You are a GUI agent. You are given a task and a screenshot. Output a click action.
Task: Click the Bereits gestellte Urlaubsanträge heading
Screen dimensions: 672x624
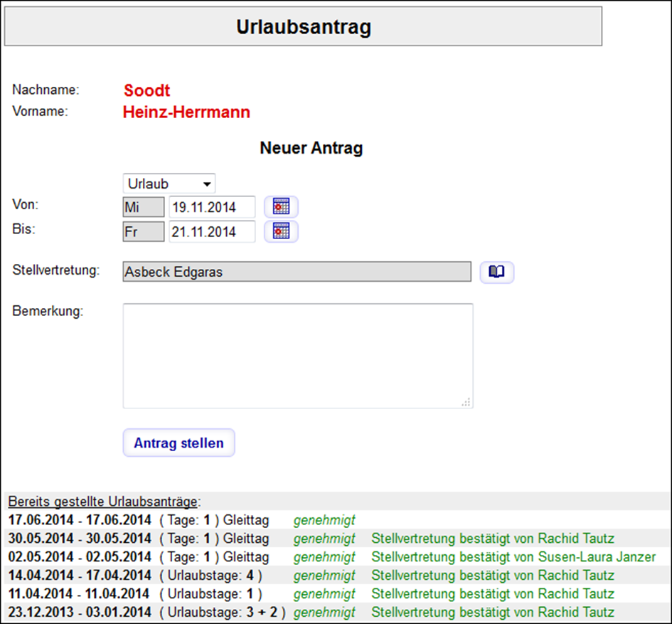pyautogui.click(x=104, y=502)
